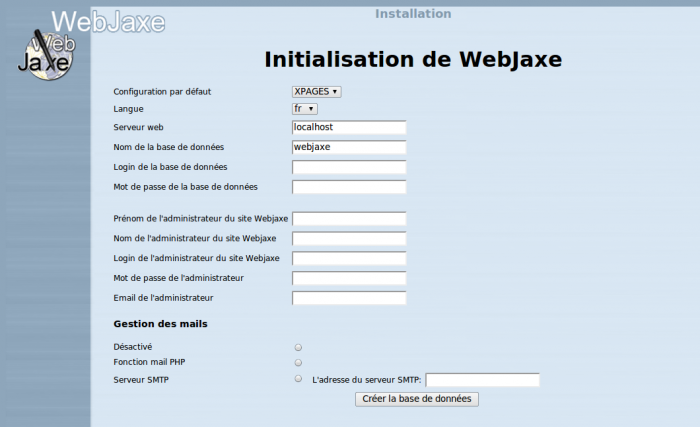700x427 pixels.
Task: Click the database password input field
Action: click(x=349, y=187)
